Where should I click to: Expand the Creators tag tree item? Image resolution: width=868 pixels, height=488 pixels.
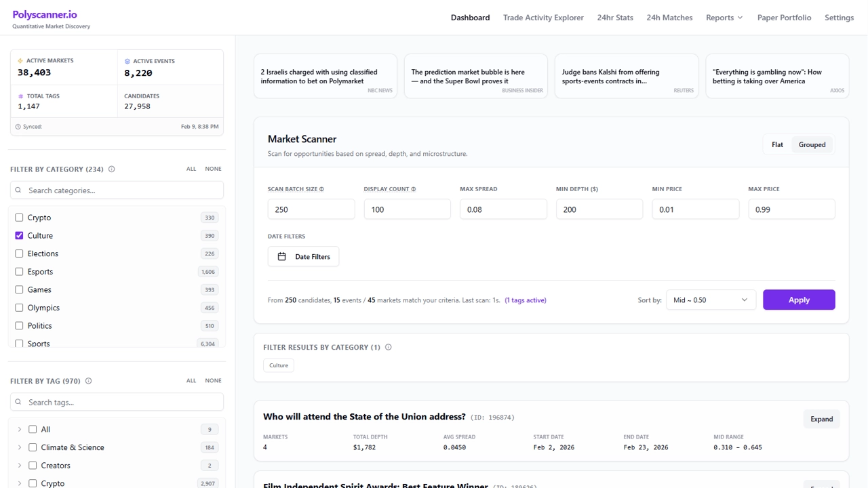pyautogui.click(x=18, y=465)
